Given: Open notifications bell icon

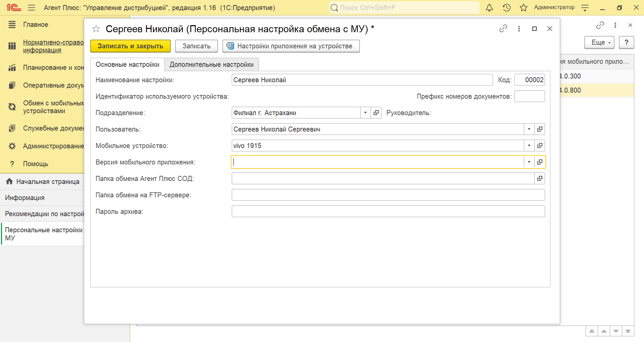Looking at the screenshot, I should point(489,7).
